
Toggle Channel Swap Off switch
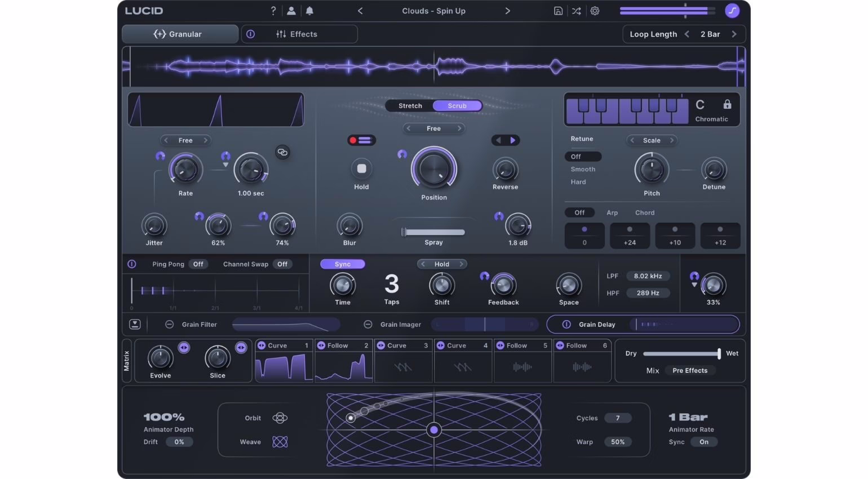point(282,264)
